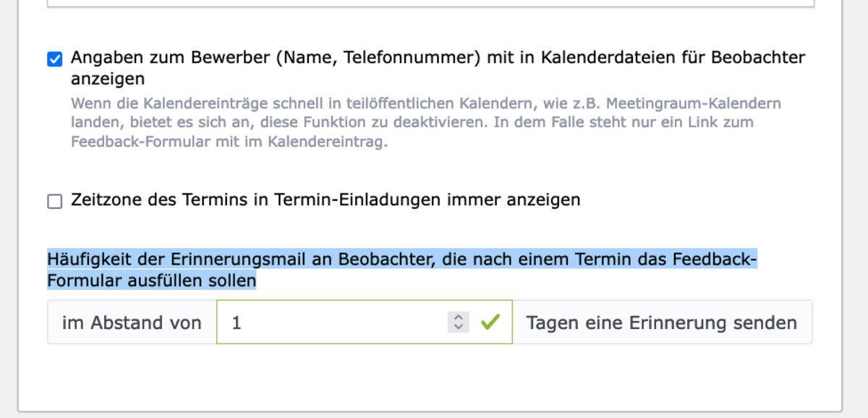868x418 pixels.
Task: Click "Feedback-Formular mit im Kalendereintrag" hint line
Action: pos(229,142)
